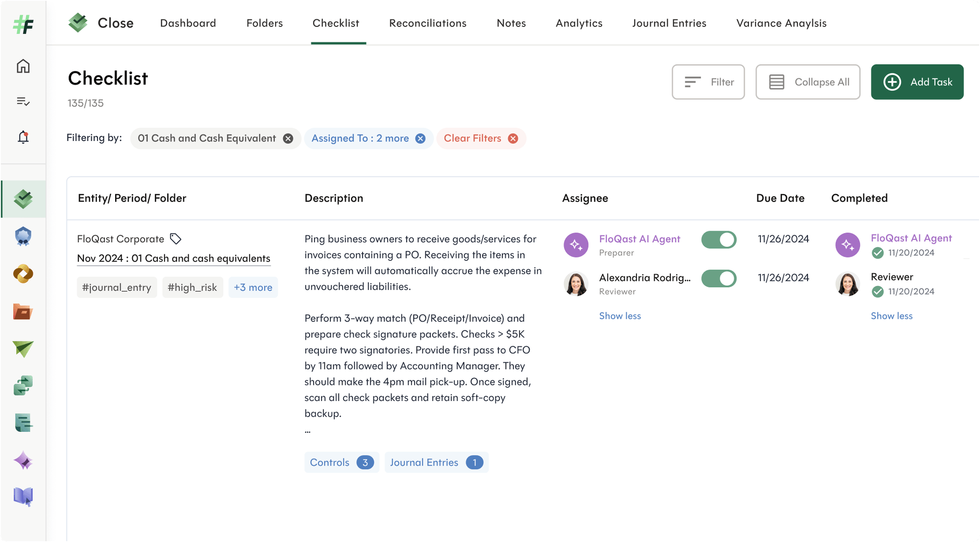The image size is (980, 542).
Task: Collapse assignees with Show less
Action: click(620, 316)
